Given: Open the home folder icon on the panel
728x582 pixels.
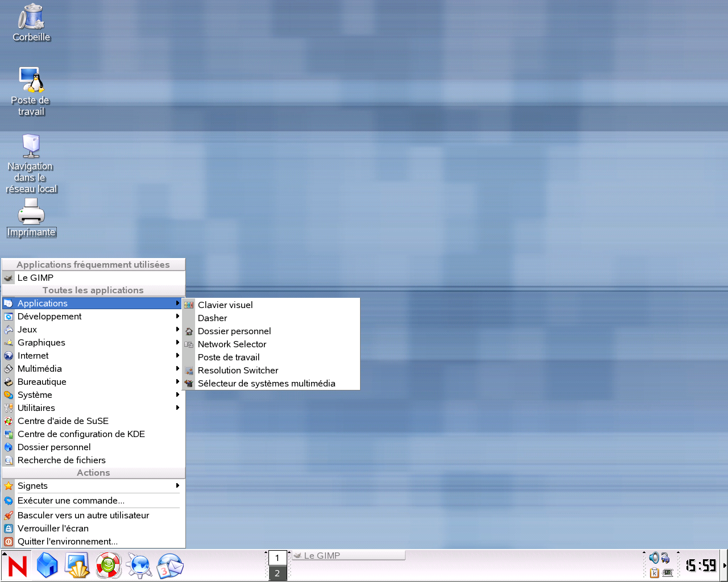Looking at the screenshot, I should [x=47, y=566].
